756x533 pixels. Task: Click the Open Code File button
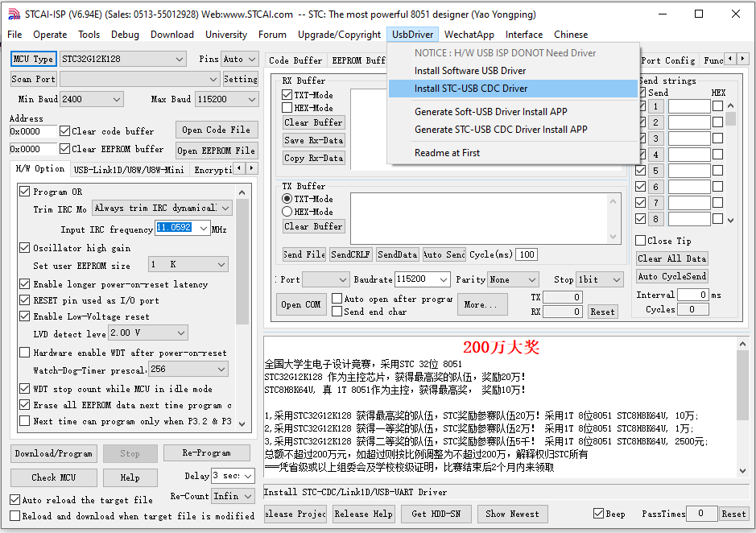pos(215,130)
